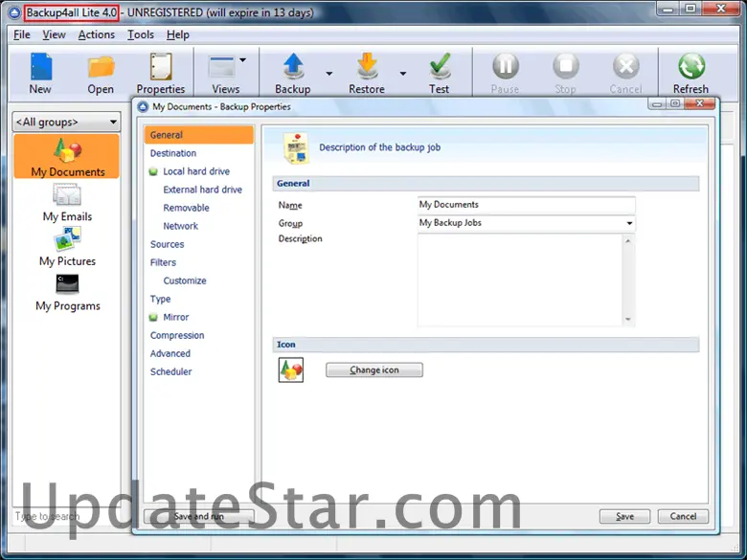
Task: Click the Change icon button
Action: point(373,370)
